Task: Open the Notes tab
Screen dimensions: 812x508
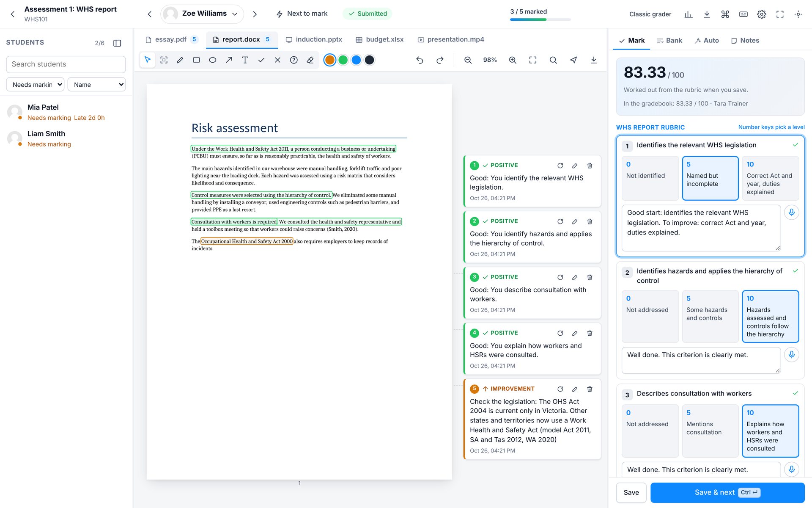Action: (745, 40)
